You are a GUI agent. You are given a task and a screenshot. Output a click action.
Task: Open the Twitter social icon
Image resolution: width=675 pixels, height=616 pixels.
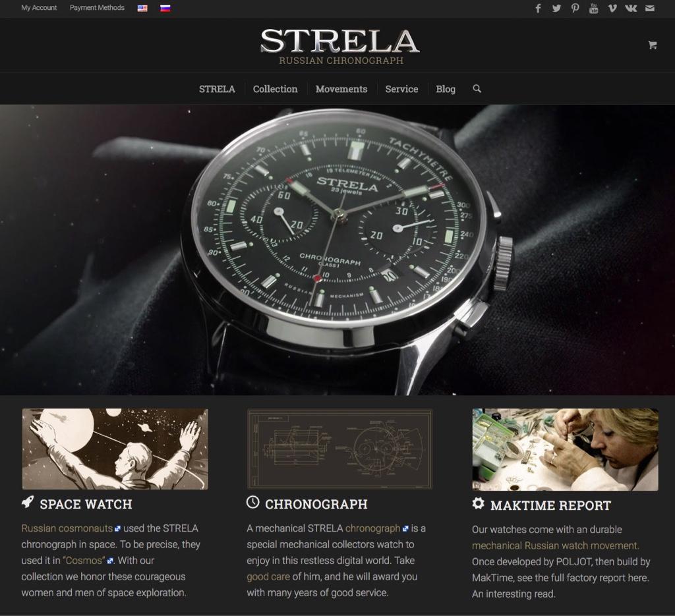[556, 8]
